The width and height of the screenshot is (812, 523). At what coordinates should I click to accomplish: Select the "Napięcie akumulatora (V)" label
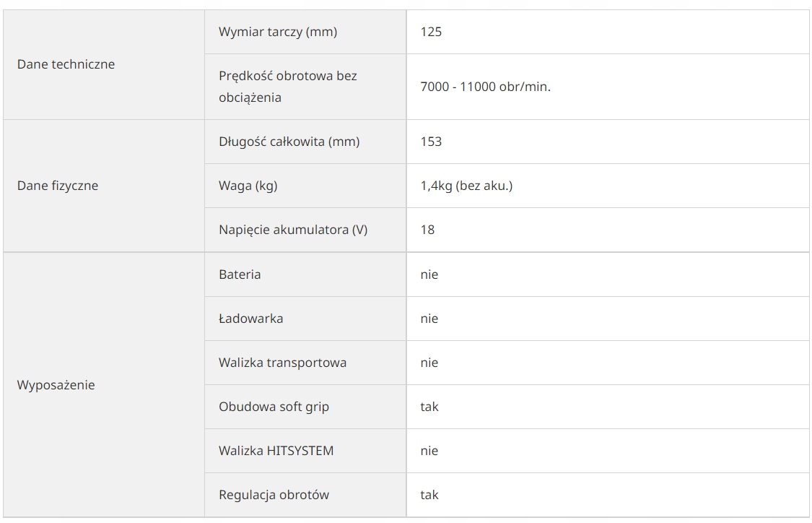[293, 230]
